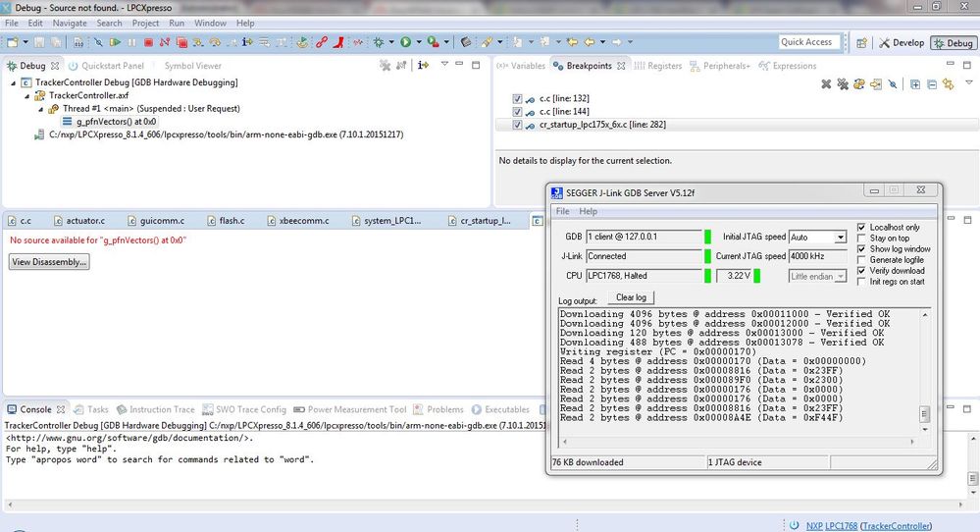Uncheck breakpoint c.c line 132
Viewport: 980px width, 532px height.
[517, 99]
